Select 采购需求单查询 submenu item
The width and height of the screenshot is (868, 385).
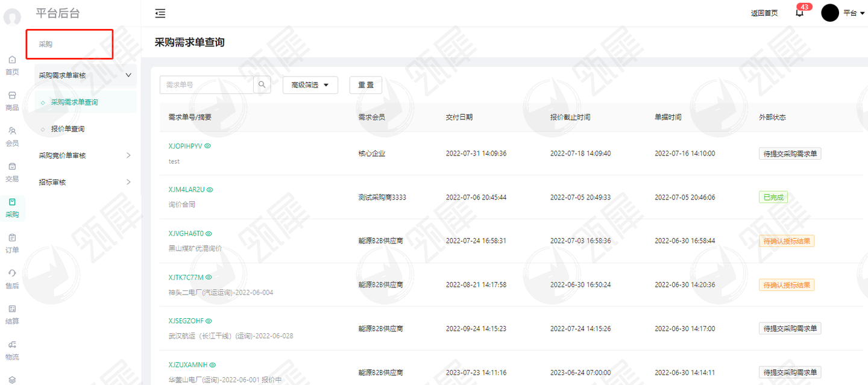pos(86,102)
